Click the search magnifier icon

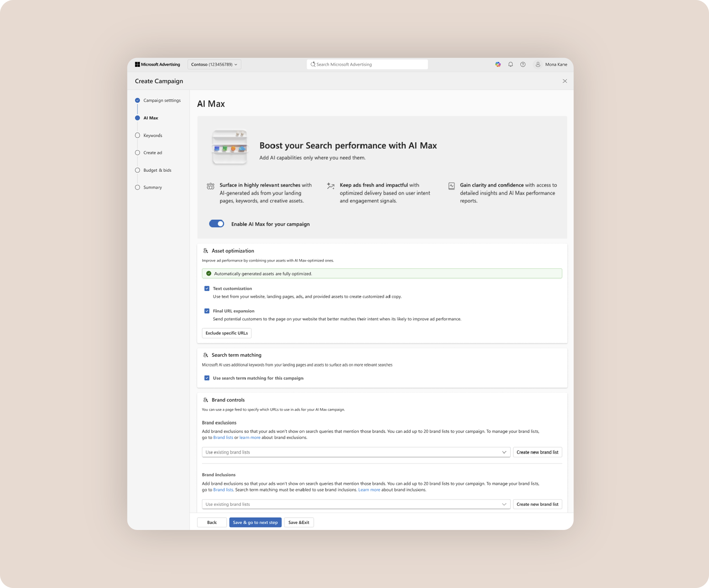click(x=313, y=64)
